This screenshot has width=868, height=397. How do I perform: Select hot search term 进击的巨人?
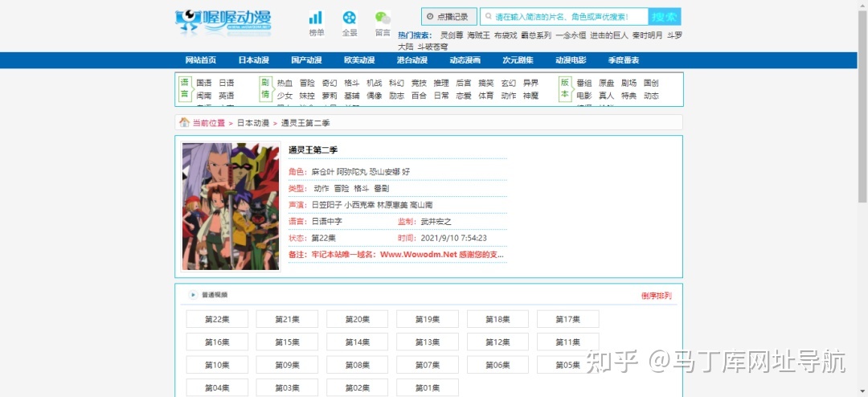(x=609, y=35)
